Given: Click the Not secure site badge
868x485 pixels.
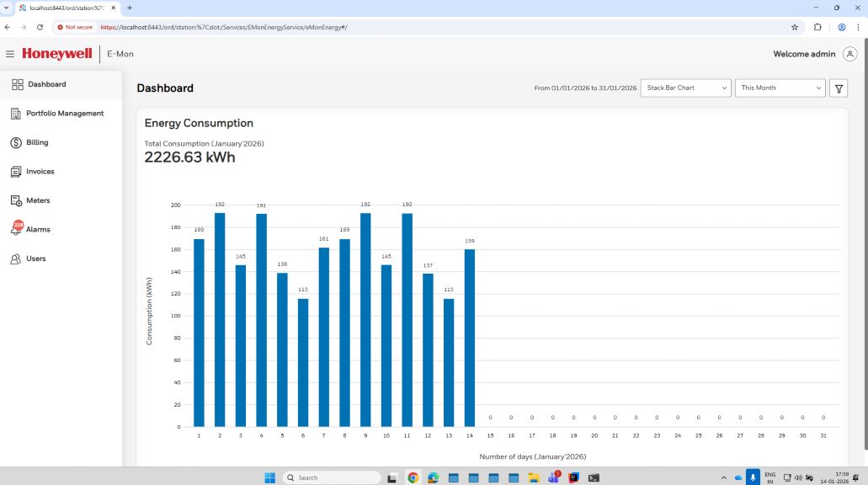Looking at the screenshot, I should click(x=75, y=27).
